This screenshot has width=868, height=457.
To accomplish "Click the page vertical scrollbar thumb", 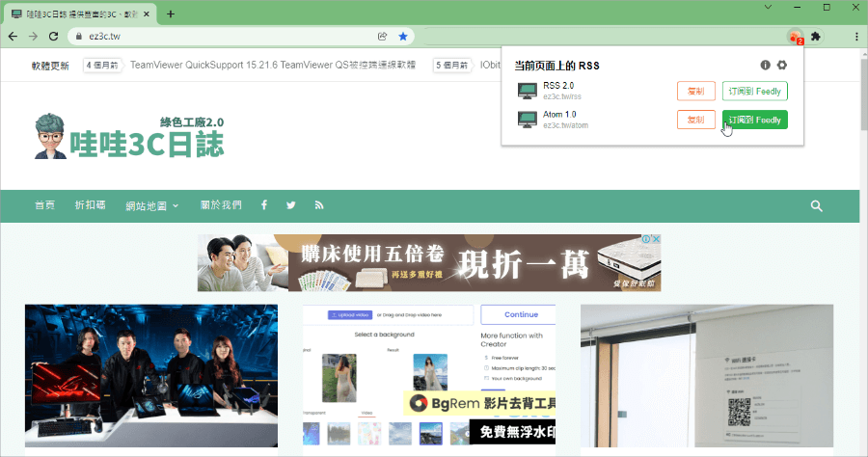I will [x=864, y=94].
